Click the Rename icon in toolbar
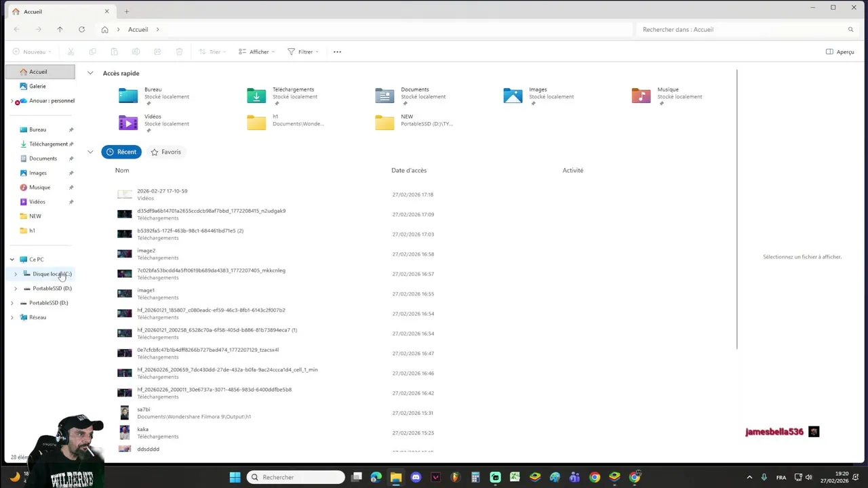The height and width of the screenshot is (488, 868). coord(136,52)
